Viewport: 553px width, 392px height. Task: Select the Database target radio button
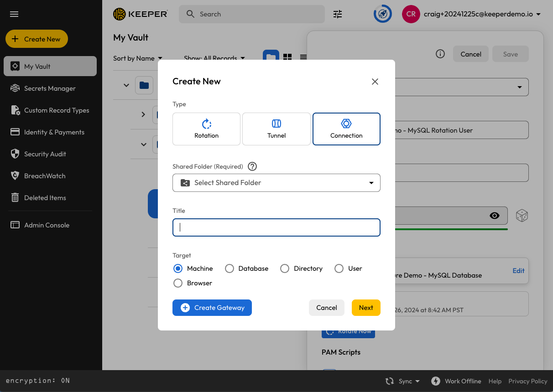click(x=230, y=268)
